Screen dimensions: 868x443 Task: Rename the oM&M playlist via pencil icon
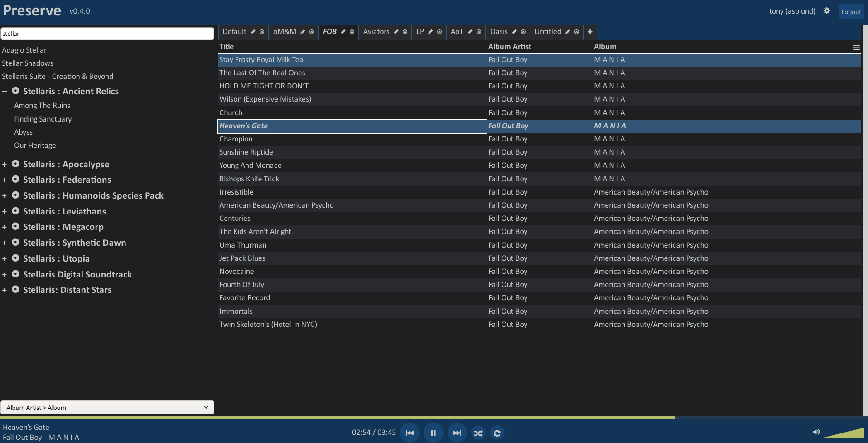[x=303, y=32]
